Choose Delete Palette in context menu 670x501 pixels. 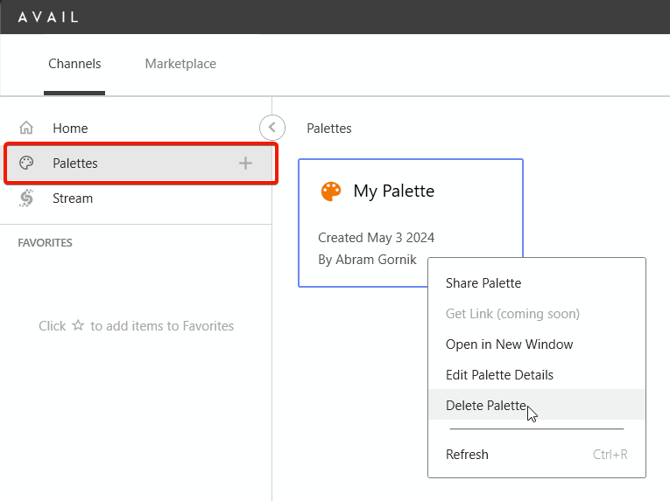[486, 405]
